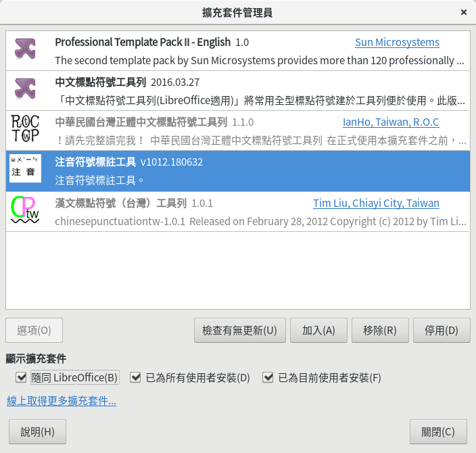Viewport: 476px width, 453px height.
Task: Close the 擴充套件管理員 window with X
Action: point(464,12)
